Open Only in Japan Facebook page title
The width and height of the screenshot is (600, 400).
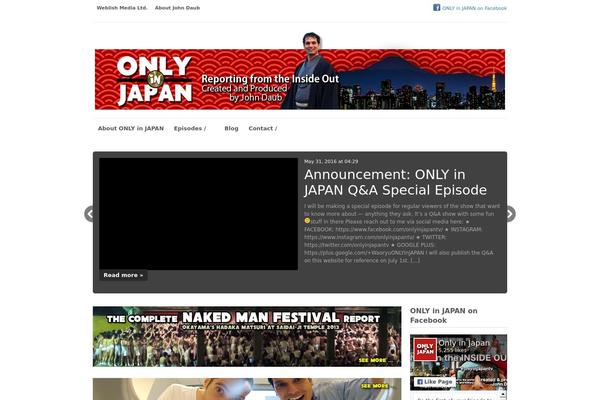[x=464, y=343]
